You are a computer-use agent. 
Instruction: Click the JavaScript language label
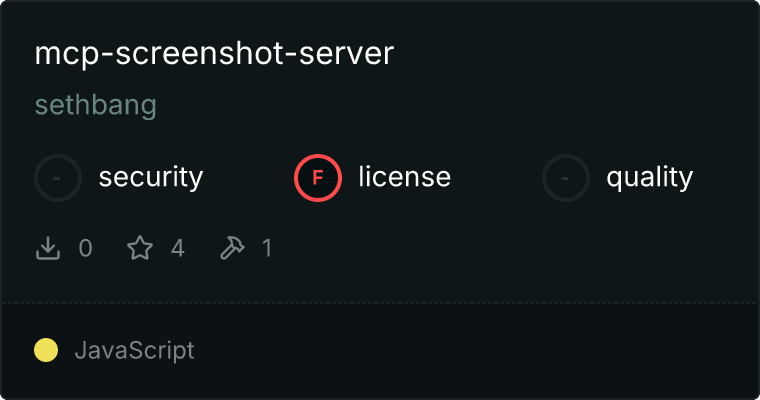tap(135, 351)
